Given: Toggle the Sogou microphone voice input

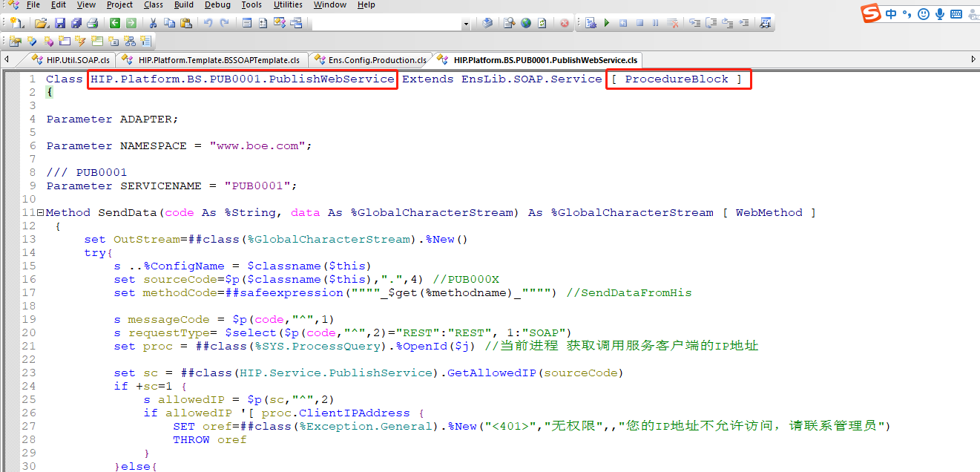Looking at the screenshot, I should point(940,14).
